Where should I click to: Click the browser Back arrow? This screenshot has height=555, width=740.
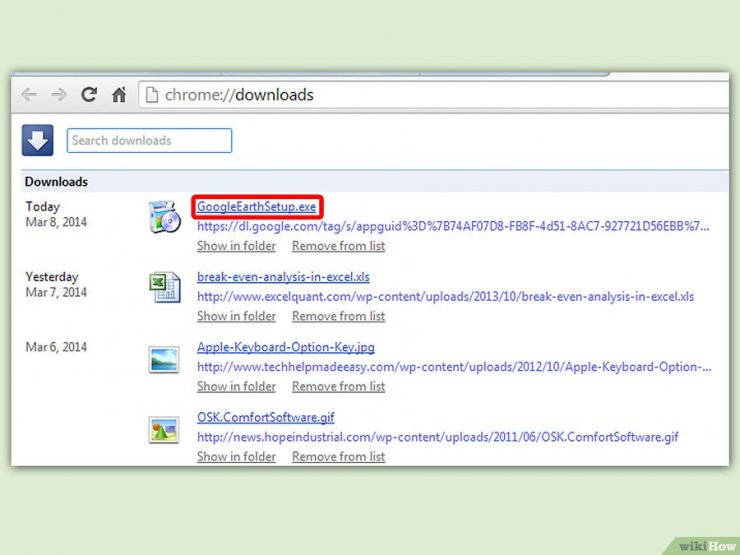(29, 95)
